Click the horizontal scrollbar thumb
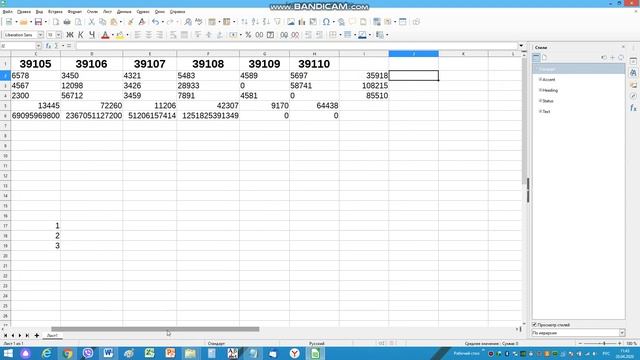Image resolution: width=640 pixels, height=360 pixels. coord(155,329)
